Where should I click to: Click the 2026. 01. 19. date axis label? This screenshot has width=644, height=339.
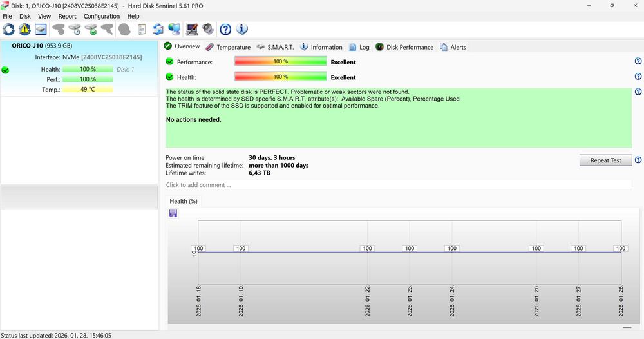click(x=241, y=301)
